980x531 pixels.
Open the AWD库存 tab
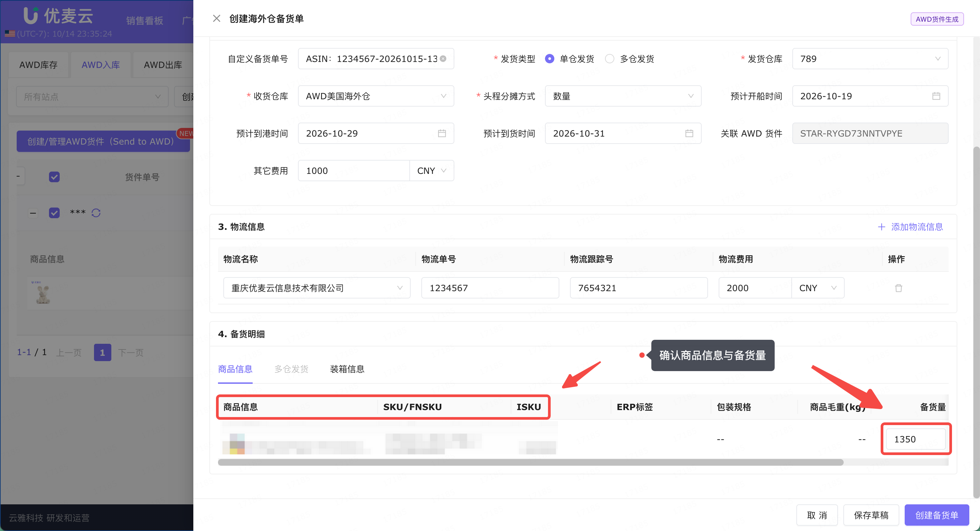tap(38, 65)
